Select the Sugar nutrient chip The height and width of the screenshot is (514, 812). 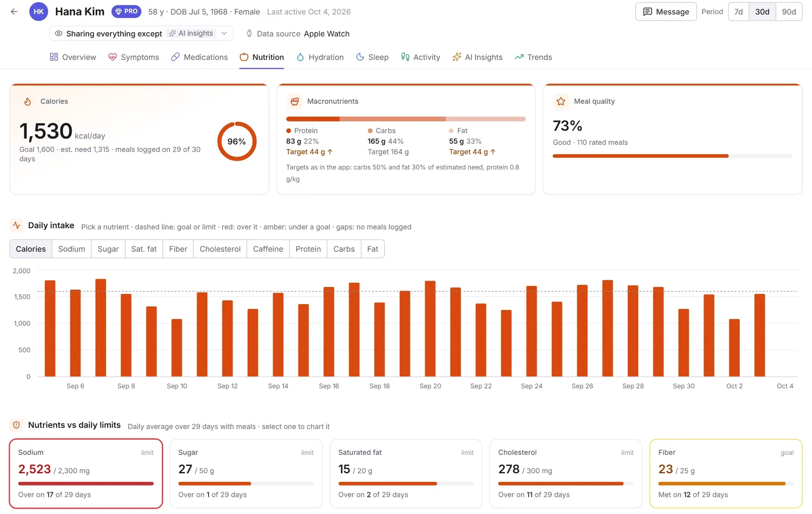tap(108, 249)
